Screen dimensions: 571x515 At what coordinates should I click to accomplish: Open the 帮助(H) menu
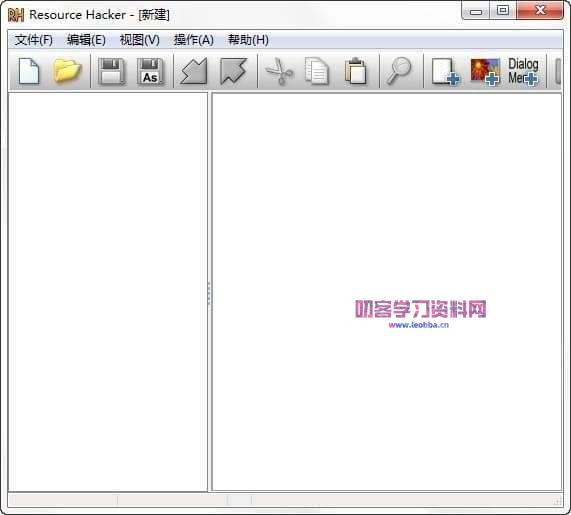248,40
